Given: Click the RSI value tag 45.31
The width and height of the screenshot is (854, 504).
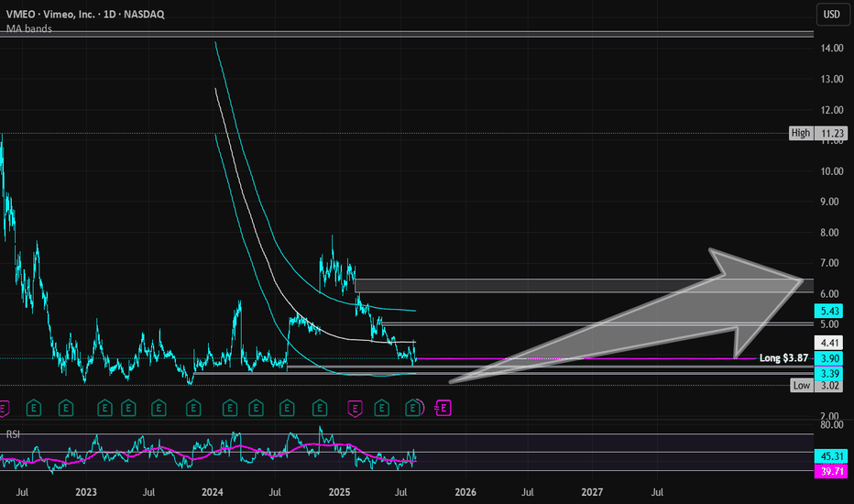Looking at the screenshot, I should [831, 456].
